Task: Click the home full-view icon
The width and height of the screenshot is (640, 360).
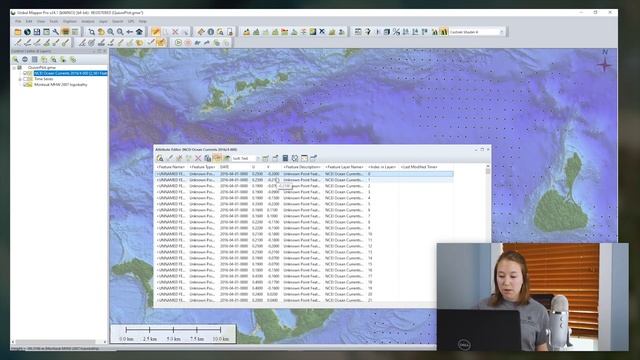Action: [x=139, y=32]
